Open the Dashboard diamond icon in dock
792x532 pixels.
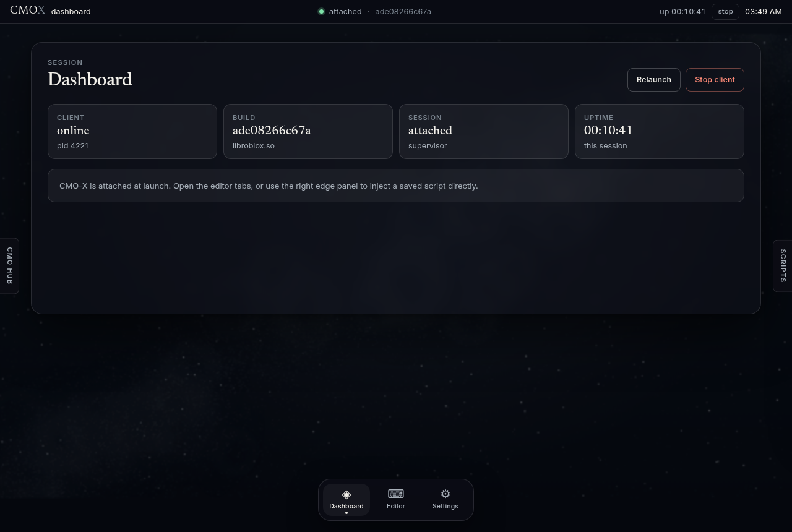[346, 494]
